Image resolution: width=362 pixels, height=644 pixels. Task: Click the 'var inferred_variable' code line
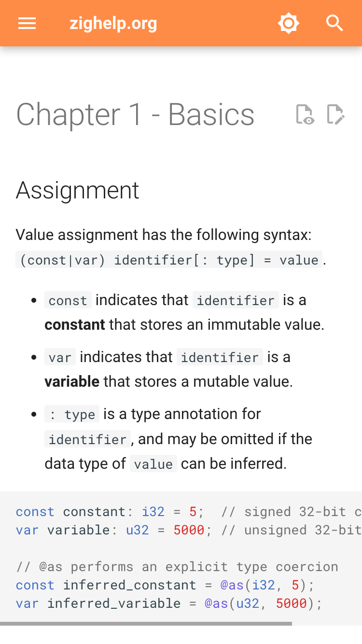[169, 603]
